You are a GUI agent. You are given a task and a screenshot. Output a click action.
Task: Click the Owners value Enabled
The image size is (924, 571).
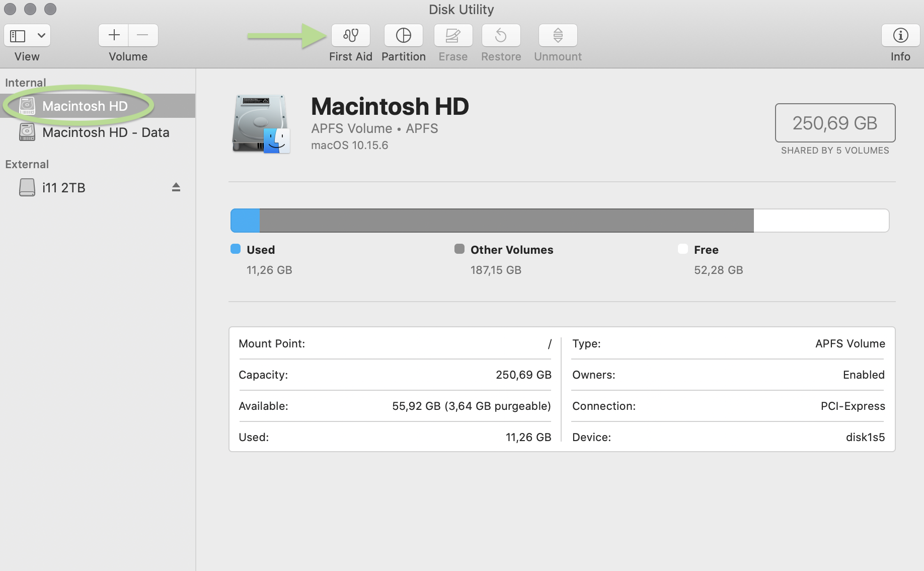[864, 375]
